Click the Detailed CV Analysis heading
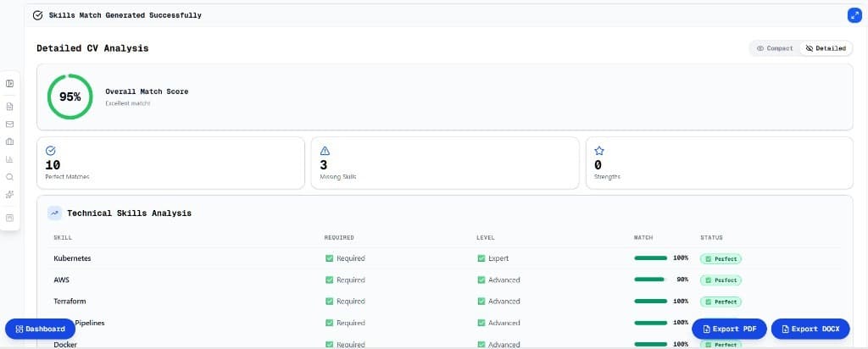The width and height of the screenshot is (868, 349). click(x=92, y=48)
